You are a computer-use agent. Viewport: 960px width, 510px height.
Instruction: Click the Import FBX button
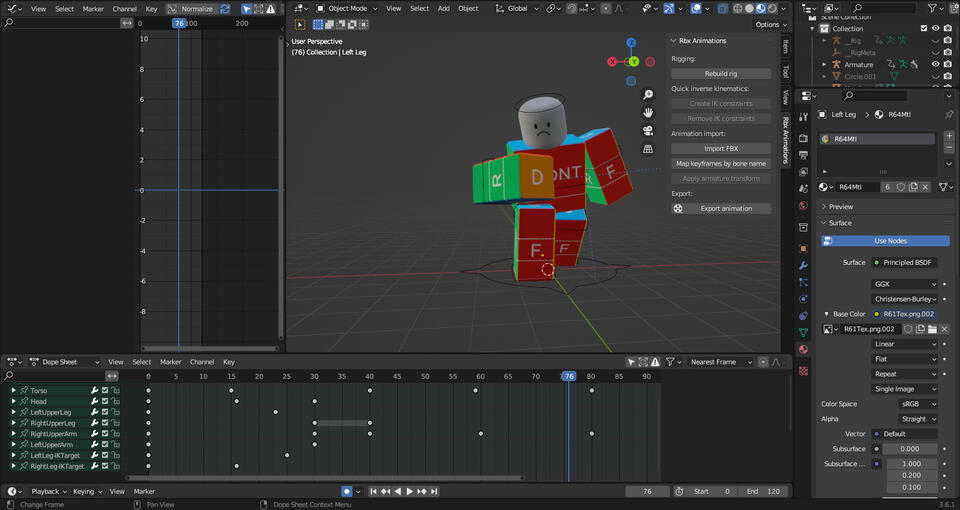click(x=721, y=148)
